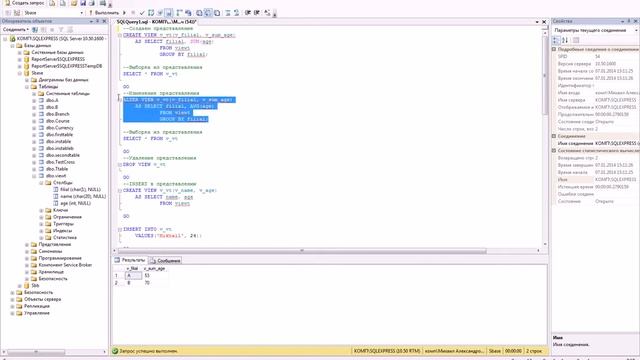Image resolution: width=640 pixels, height=360 pixels.
Task: Click the decrease indent icon in SQL toolbar
Action: pyautogui.click(x=248, y=13)
